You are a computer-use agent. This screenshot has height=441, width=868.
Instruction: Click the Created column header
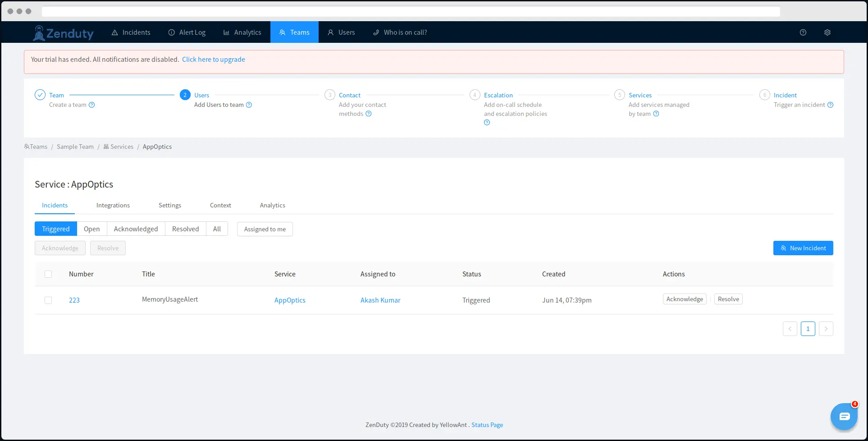553,274
